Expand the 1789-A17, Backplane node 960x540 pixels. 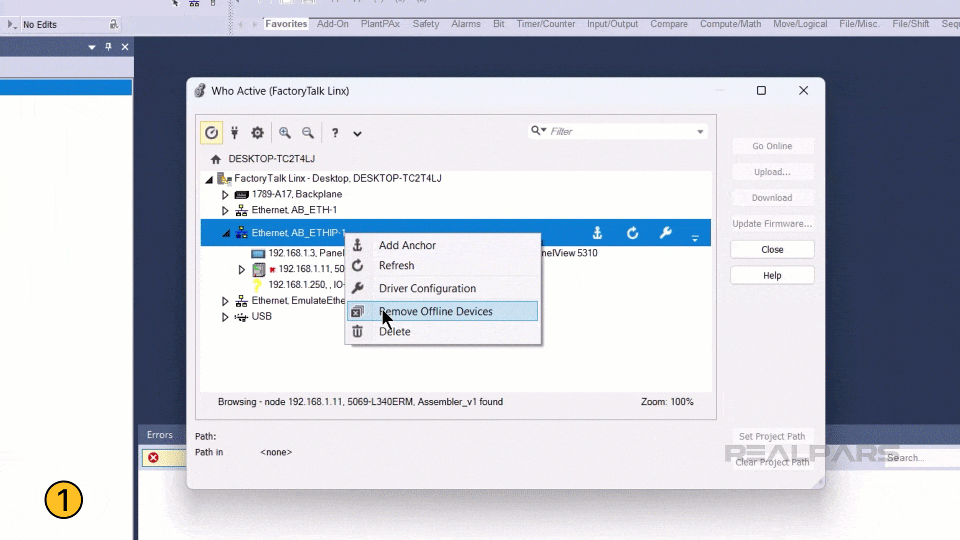click(225, 195)
